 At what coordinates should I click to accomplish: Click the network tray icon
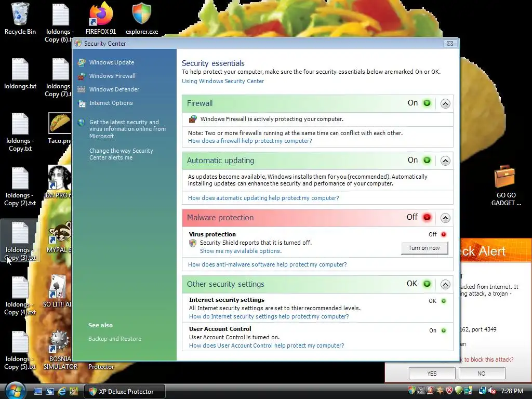click(x=482, y=391)
